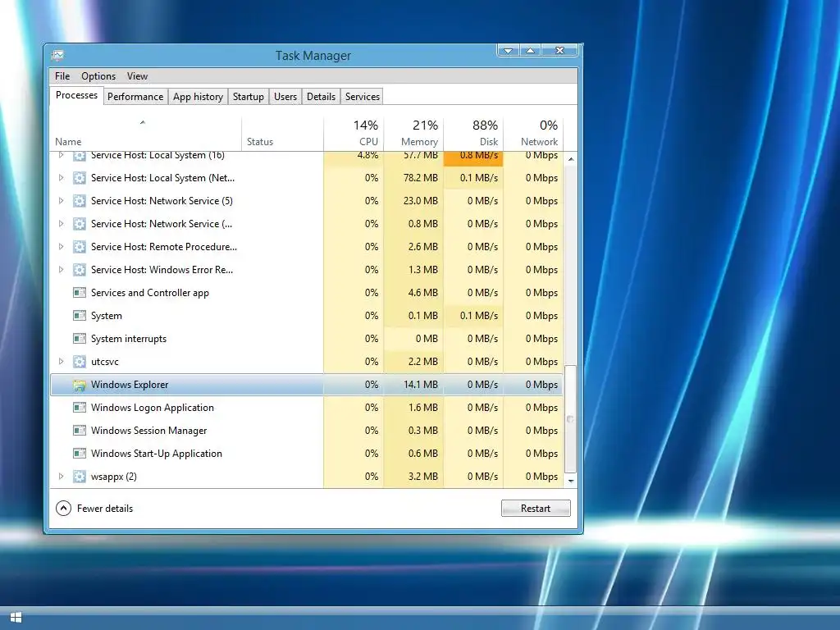This screenshot has width=840, height=630.
Task: Expand the wsappx (2) process group
Action: (x=61, y=477)
